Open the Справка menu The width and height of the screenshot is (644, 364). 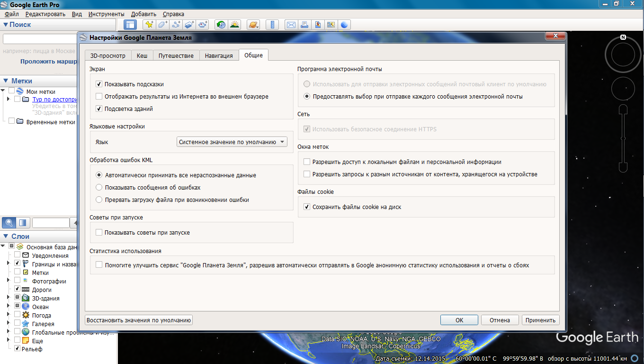(173, 14)
